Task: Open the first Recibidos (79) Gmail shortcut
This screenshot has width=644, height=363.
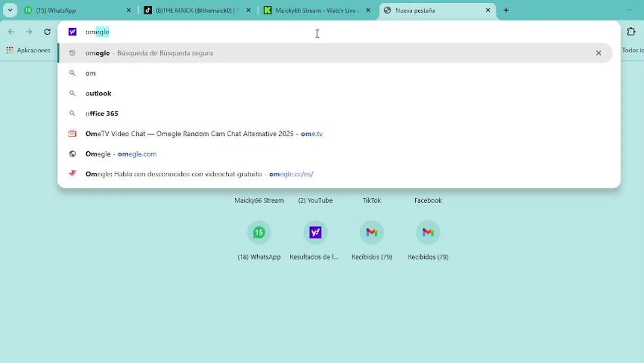Action: (372, 241)
